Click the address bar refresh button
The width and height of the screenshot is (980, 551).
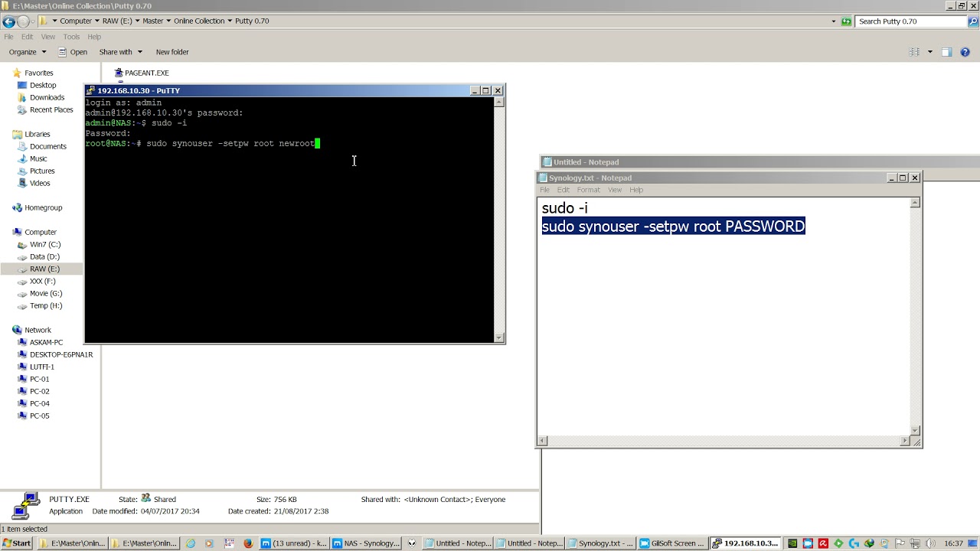pyautogui.click(x=846, y=21)
